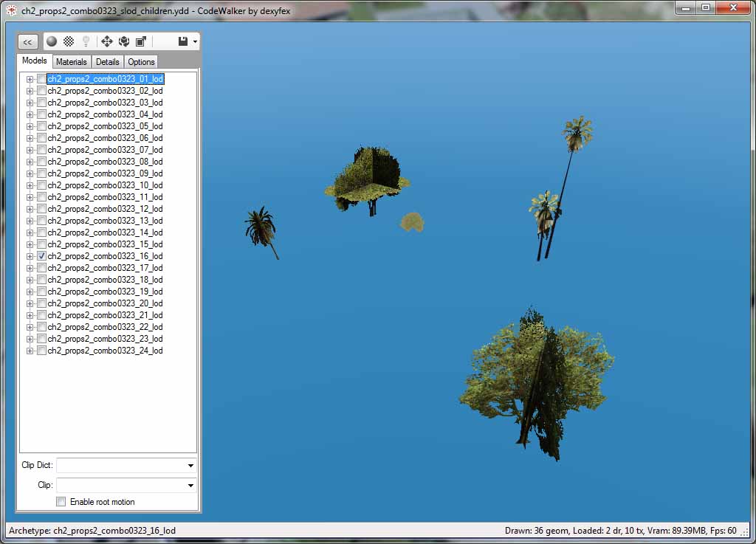Viewport: 756px width, 544px height.
Task: Select the move widget arrows icon
Action: click(106, 41)
